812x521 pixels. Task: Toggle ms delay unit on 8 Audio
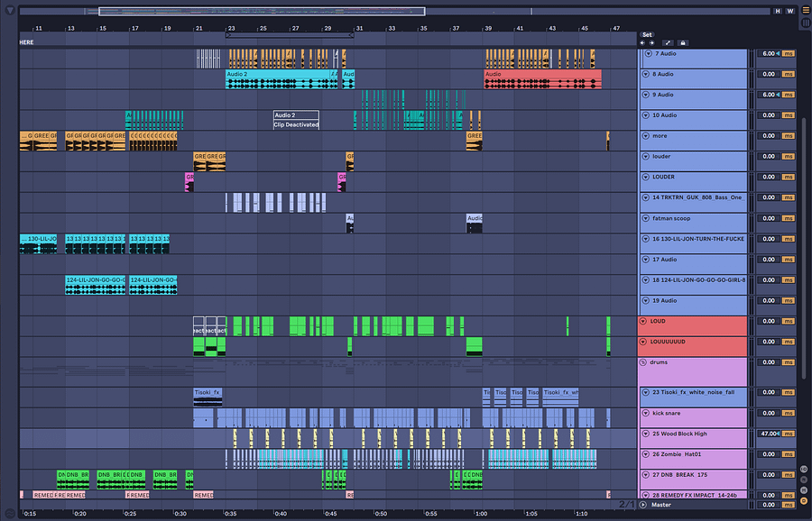pos(789,74)
